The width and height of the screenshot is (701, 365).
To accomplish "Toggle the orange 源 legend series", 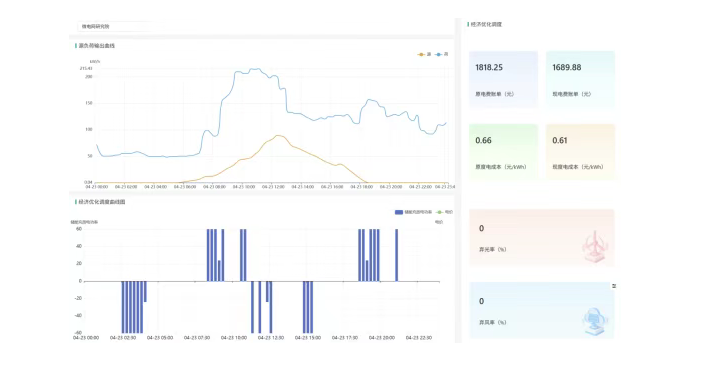I will [x=424, y=55].
